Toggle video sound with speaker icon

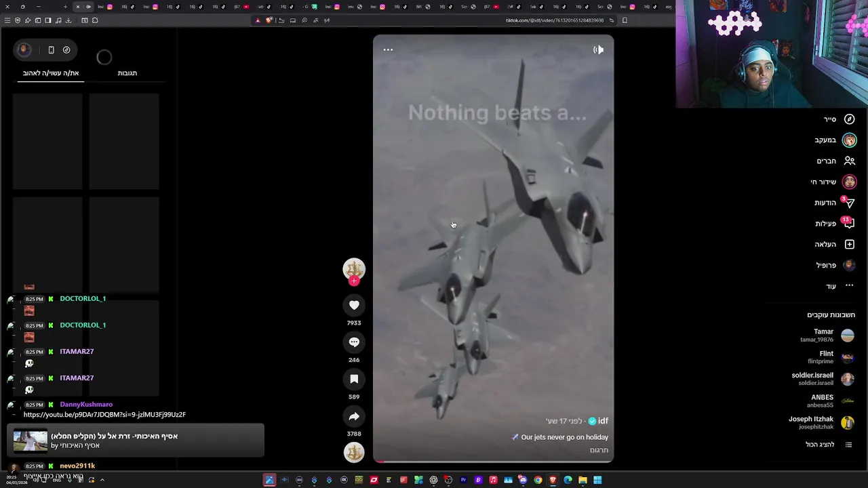(x=598, y=49)
